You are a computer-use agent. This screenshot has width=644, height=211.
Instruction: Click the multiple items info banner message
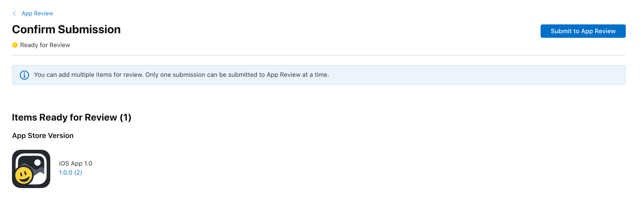point(181,75)
